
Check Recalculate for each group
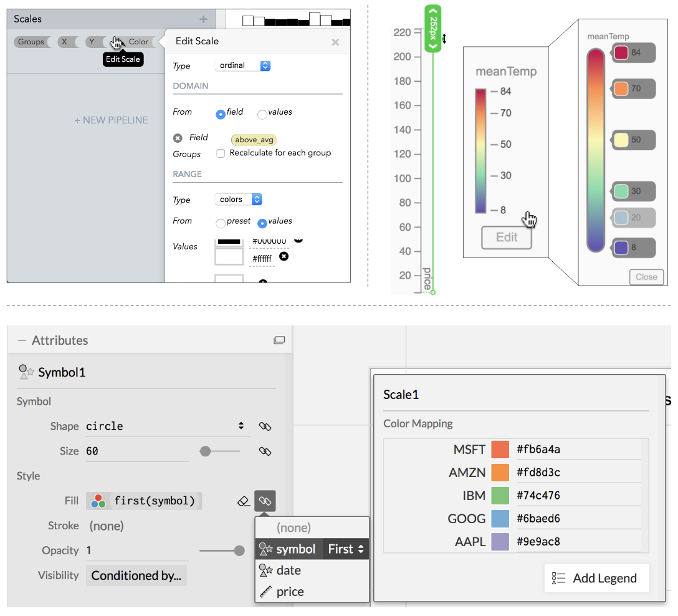point(221,153)
